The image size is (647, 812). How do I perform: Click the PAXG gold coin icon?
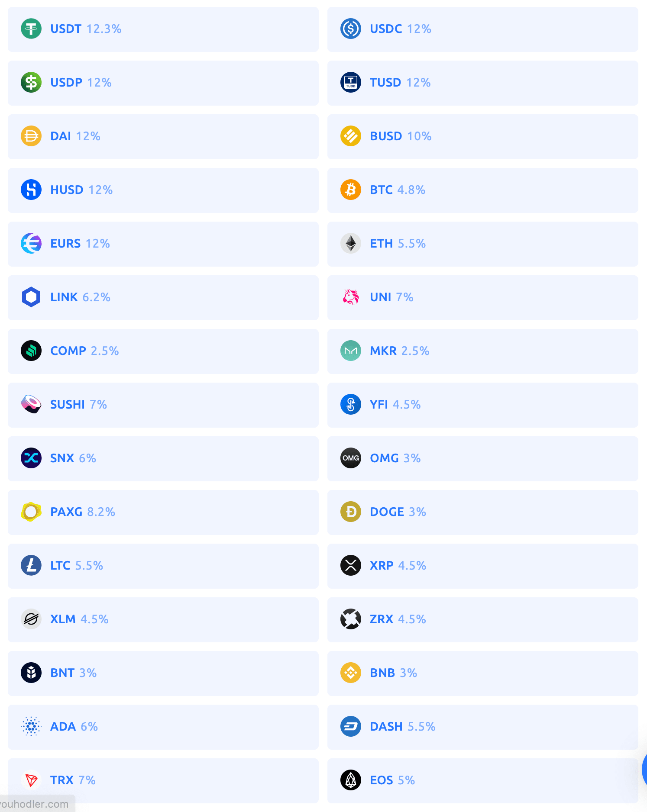point(31,512)
